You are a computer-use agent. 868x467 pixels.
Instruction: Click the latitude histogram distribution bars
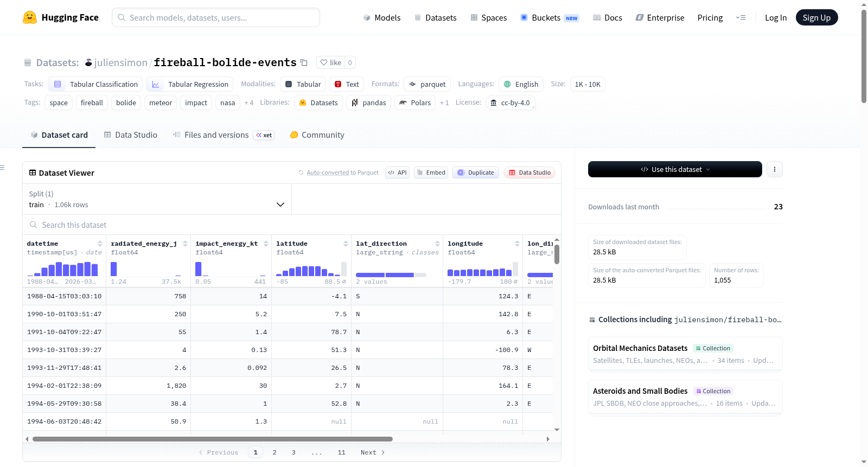[311, 269]
